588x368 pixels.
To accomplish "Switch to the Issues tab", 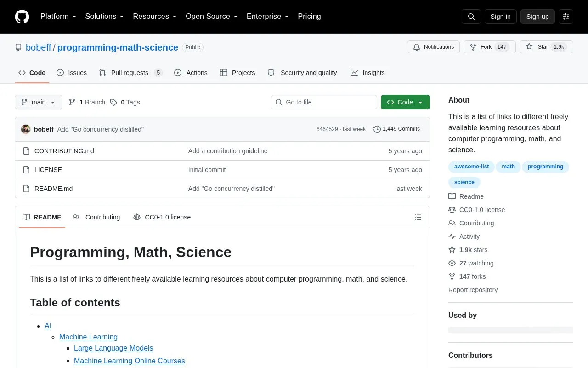I will tap(72, 73).
